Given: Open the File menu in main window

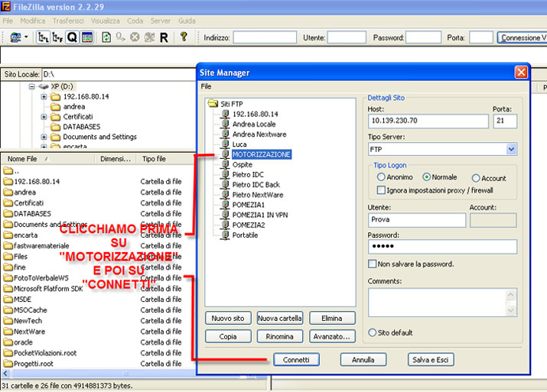Looking at the screenshot, I should coord(8,21).
